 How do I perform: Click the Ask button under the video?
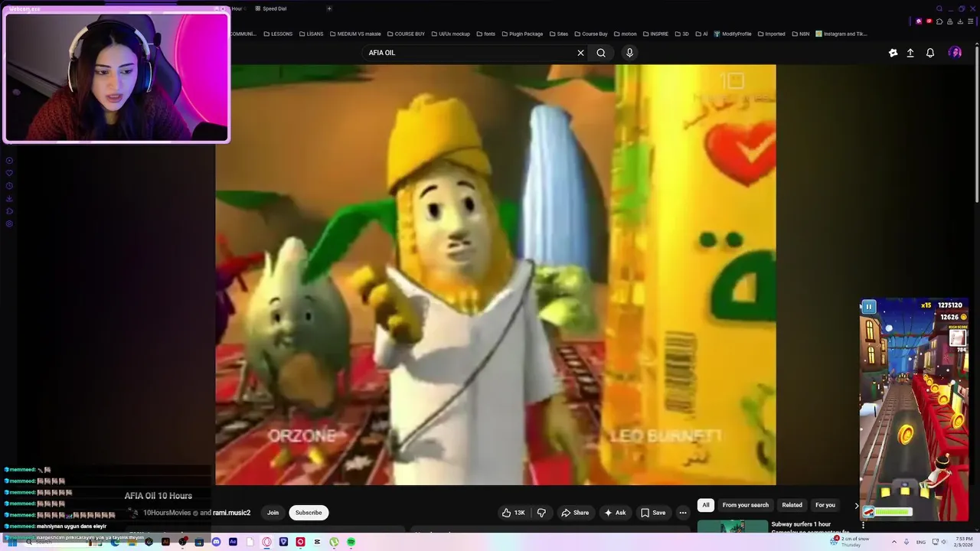click(x=615, y=513)
